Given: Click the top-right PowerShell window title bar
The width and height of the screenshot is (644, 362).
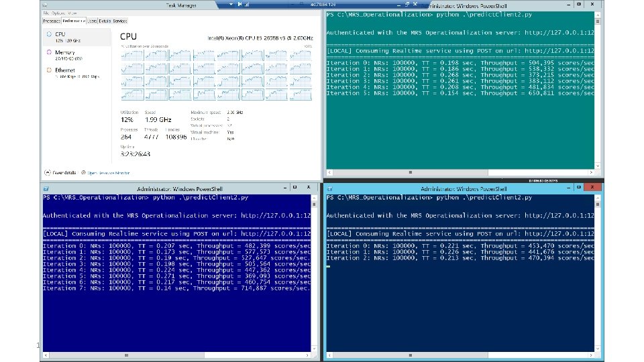Looking at the screenshot, I should [464, 6].
